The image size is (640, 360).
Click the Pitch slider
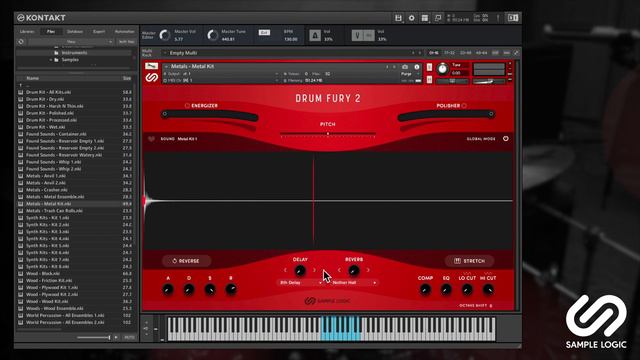point(328,134)
